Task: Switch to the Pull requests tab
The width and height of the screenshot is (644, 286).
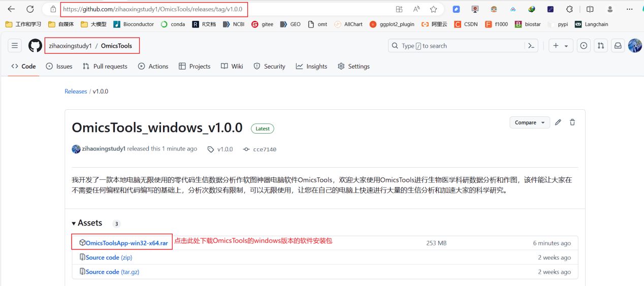Action: (x=105, y=67)
